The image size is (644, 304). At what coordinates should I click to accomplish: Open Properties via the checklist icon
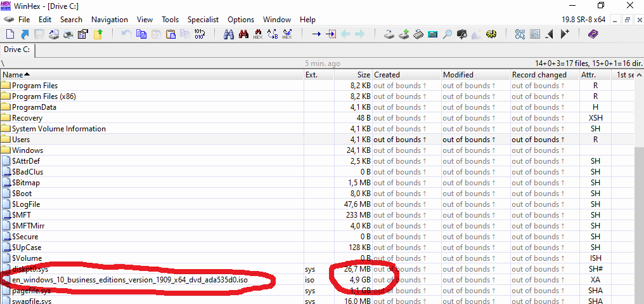point(83,34)
